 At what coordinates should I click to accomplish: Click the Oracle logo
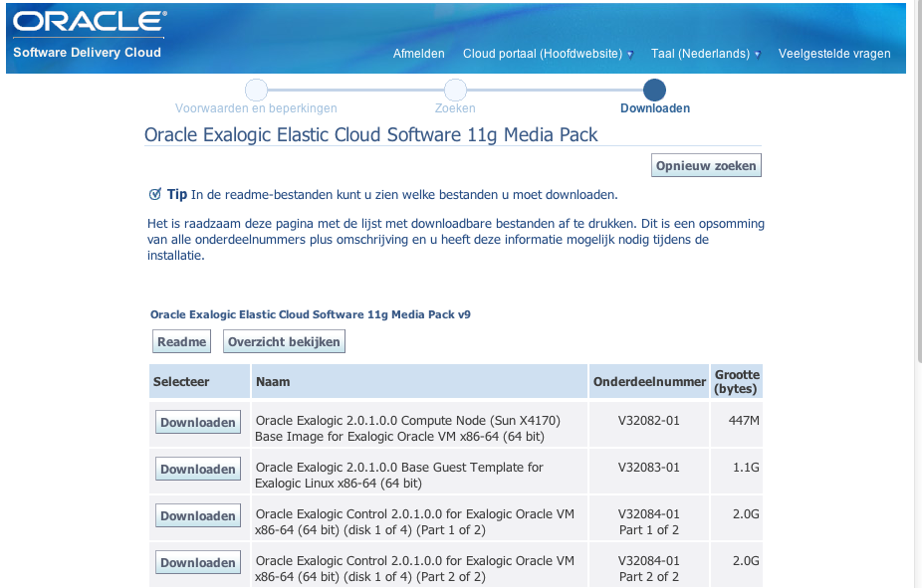[x=90, y=21]
